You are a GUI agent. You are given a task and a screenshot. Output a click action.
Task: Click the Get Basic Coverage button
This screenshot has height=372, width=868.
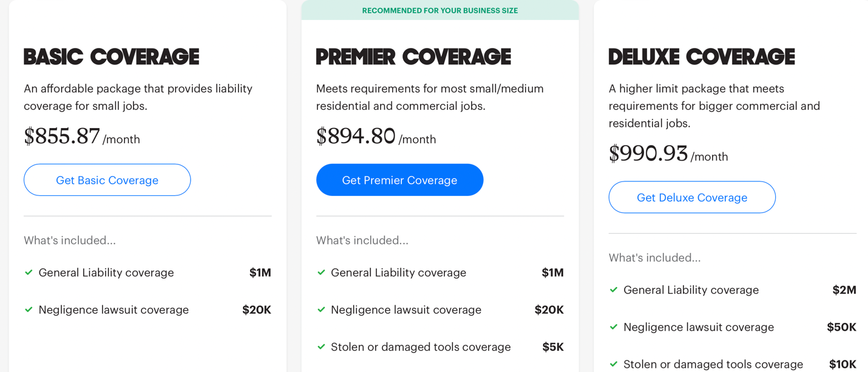point(107,180)
